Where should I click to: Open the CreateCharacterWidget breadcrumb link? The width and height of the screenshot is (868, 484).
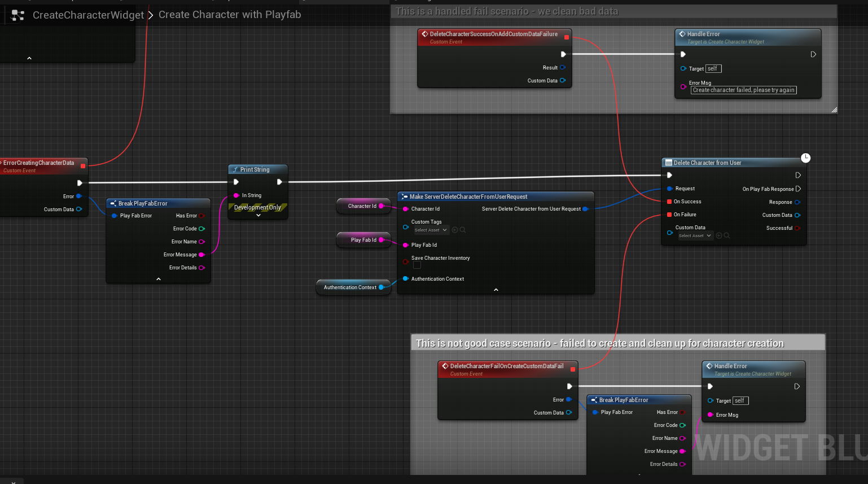pos(88,15)
